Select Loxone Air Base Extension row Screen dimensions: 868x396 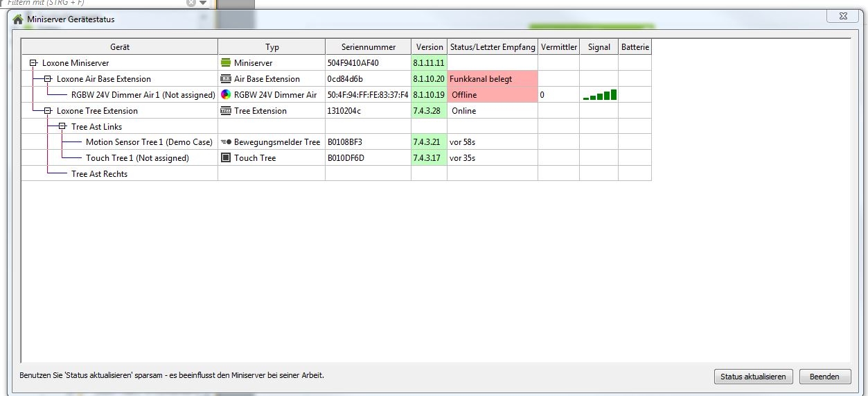pyautogui.click(x=337, y=79)
